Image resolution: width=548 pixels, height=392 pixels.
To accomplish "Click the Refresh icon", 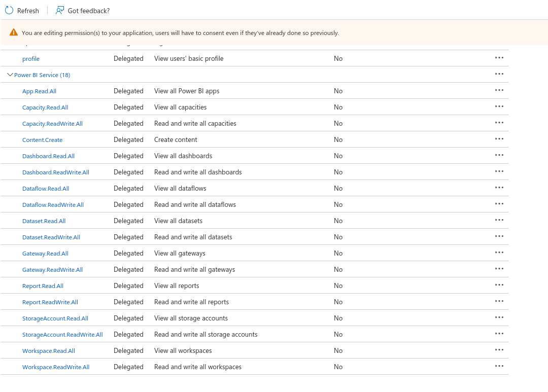I will pos(9,11).
